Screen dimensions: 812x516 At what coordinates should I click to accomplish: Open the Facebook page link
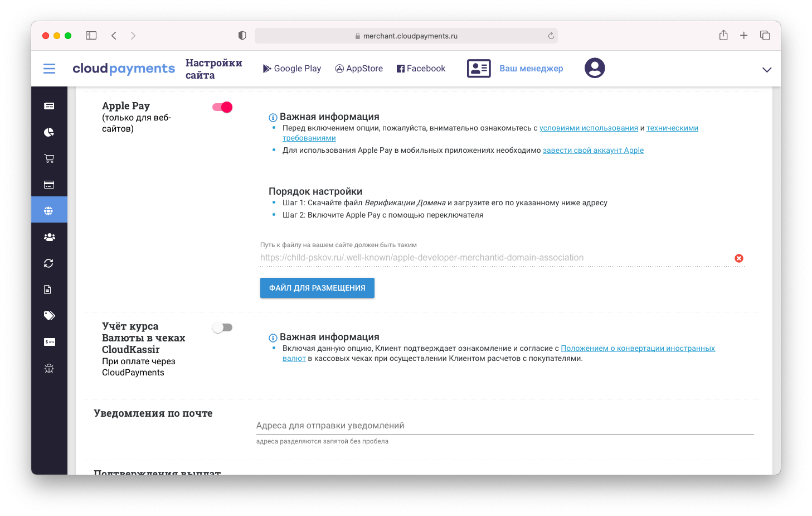421,69
